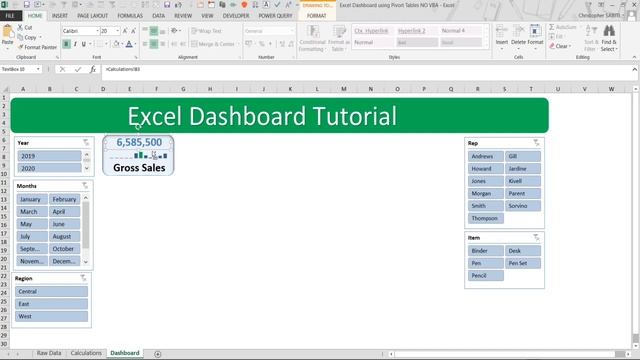
Task: Select Thompson in the Rep slicer
Action: [486, 218]
